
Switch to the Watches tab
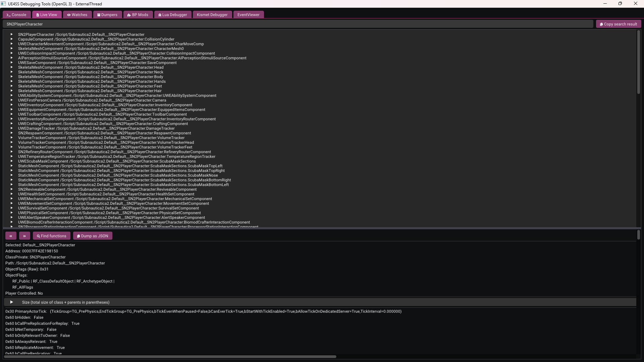77,15
